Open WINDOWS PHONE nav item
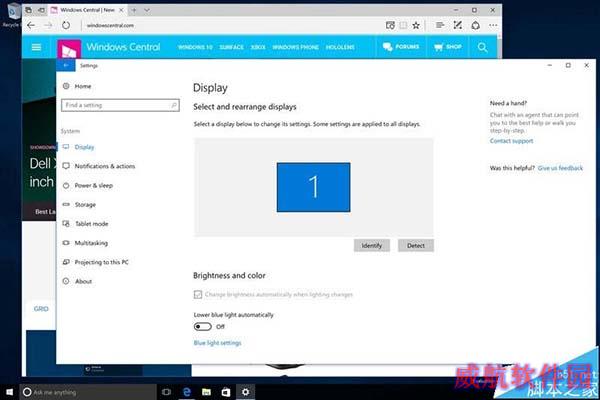This screenshot has height=400, width=600. tap(295, 47)
